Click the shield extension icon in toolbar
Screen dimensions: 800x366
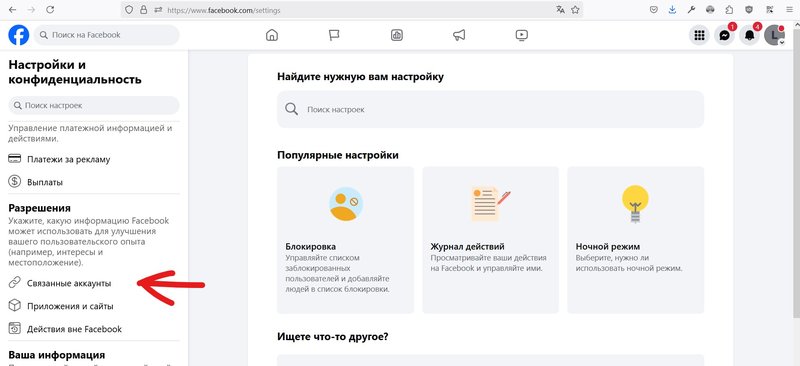point(749,10)
